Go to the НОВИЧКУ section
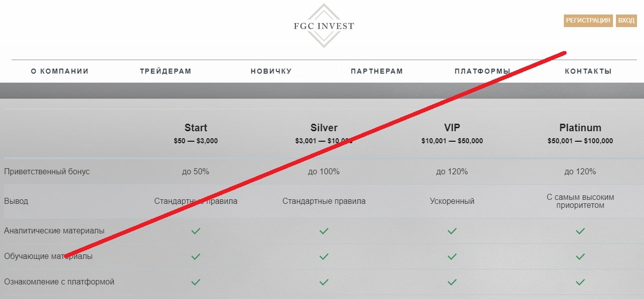The width and height of the screenshot is (644, 299). (271, 71)
